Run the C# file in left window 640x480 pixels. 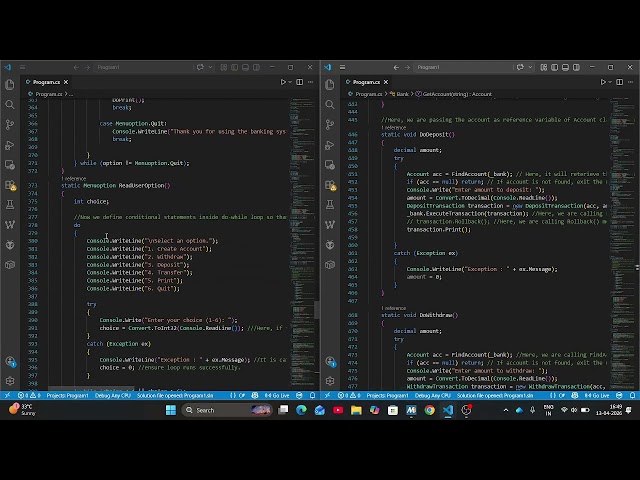[x=283, y=82]
